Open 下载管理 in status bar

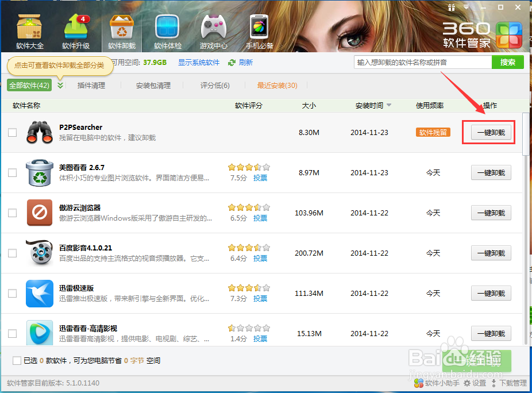click(509, 383)
